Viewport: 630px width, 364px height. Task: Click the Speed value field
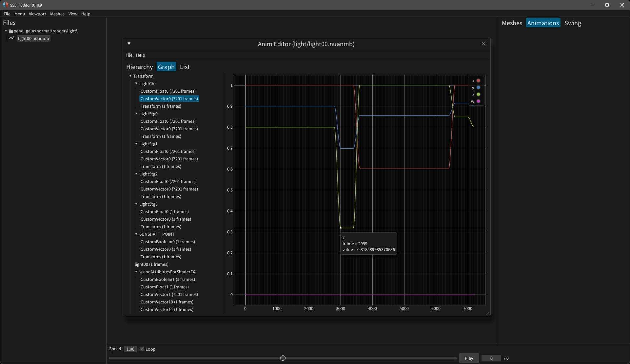click(130, 349)
